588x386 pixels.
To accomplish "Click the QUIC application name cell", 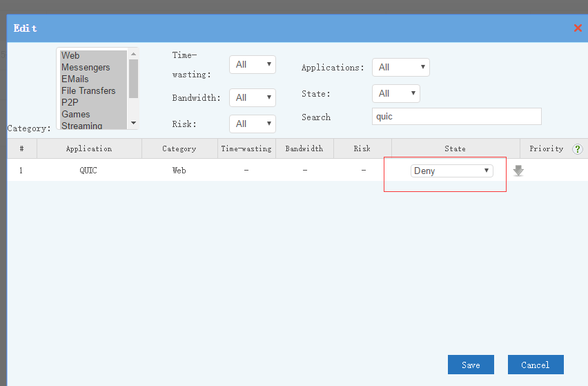I will pos(88,171).
